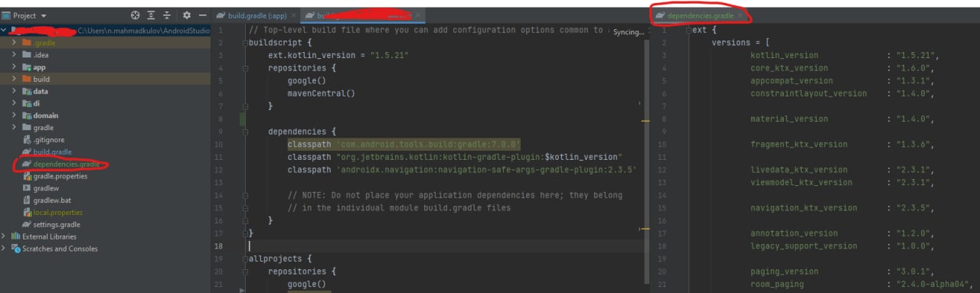Image resolution: width=980 pixels, height=293 pixels.
Task: Click the data module folder icon
Action: (27, 91)
